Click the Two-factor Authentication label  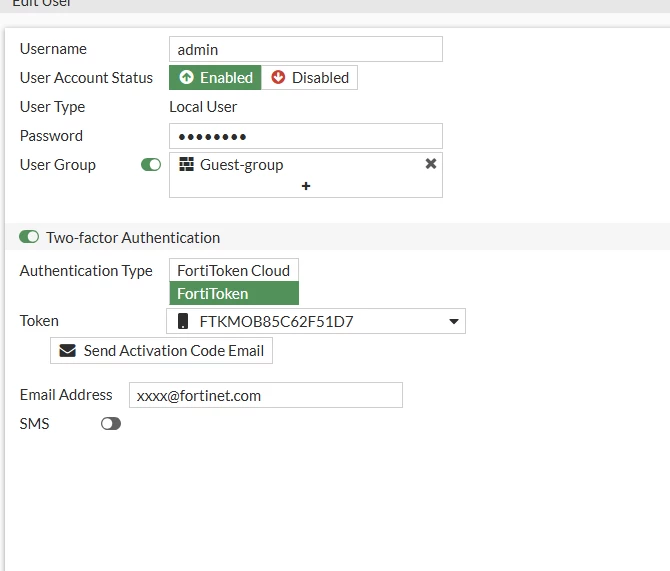[133, 238]
